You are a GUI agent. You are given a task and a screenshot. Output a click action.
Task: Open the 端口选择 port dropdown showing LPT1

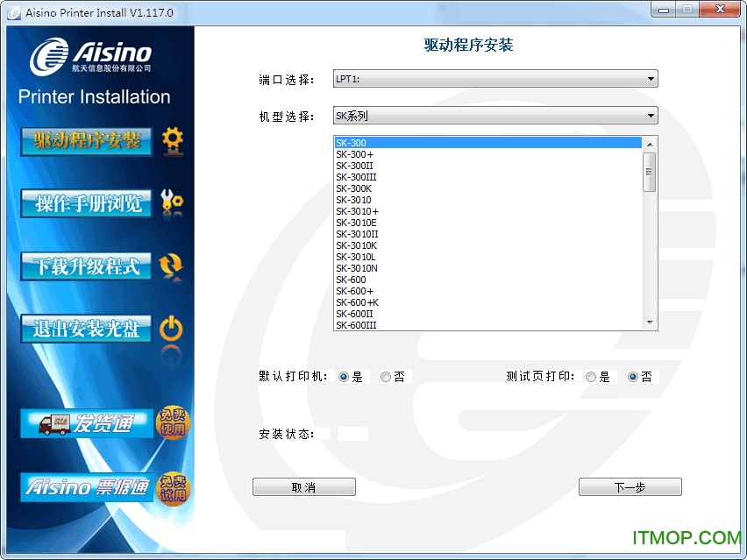pos(651,78)
